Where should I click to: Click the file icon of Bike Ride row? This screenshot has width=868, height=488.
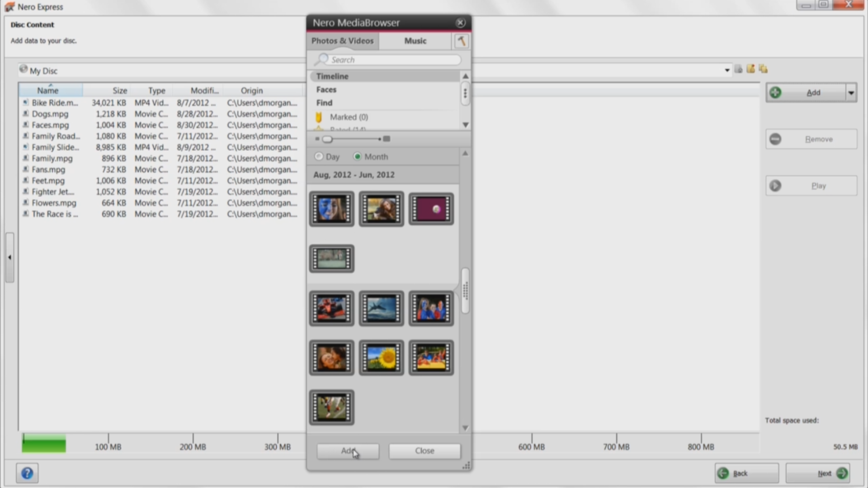26,103
